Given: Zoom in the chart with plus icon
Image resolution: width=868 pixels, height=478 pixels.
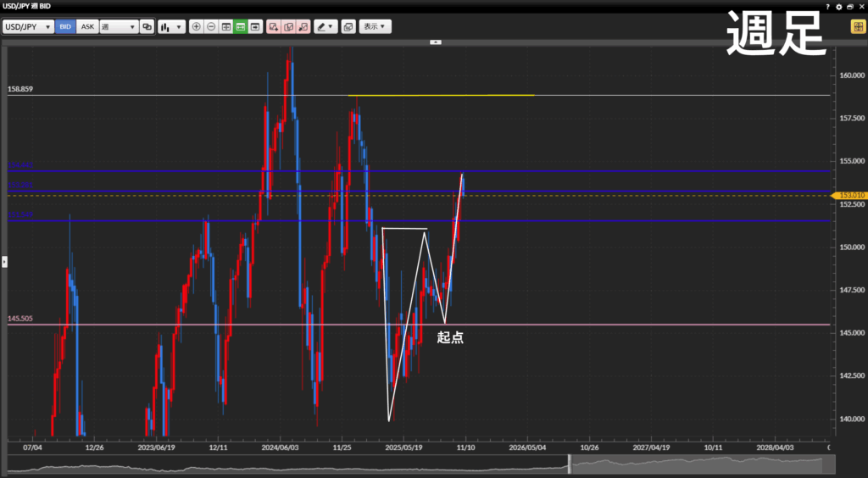Looking at the screenshot, I should [197, 27].
